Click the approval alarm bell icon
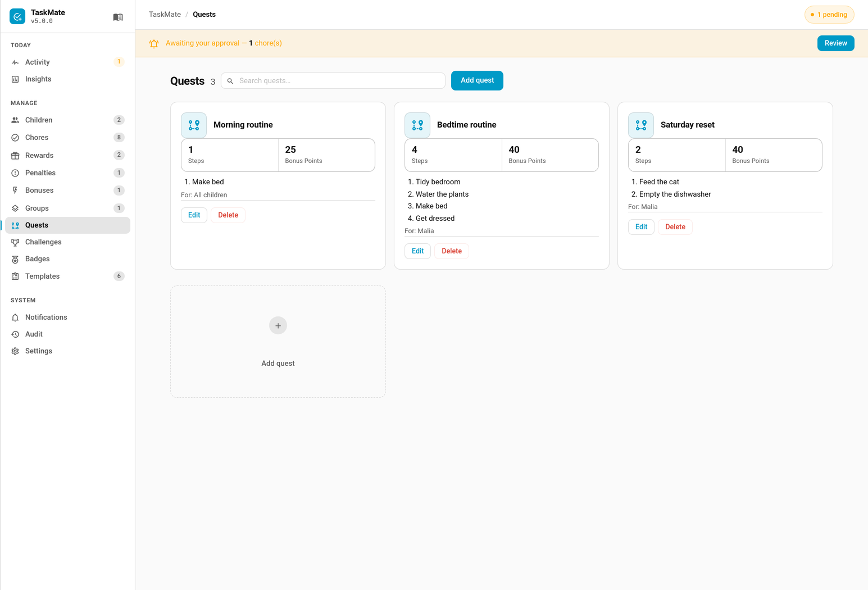Image resolution: width=868 pixels, height=590 pixels. (154, 43)
